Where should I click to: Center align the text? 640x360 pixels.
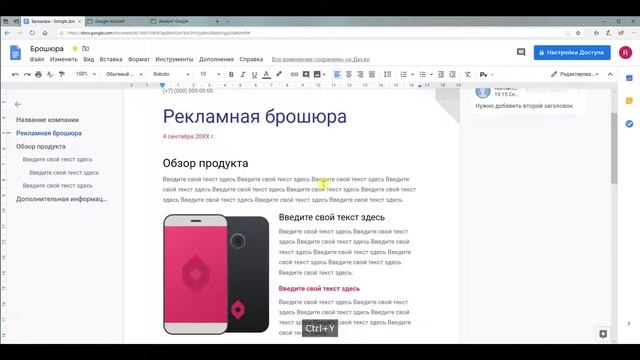click(349, 74)
